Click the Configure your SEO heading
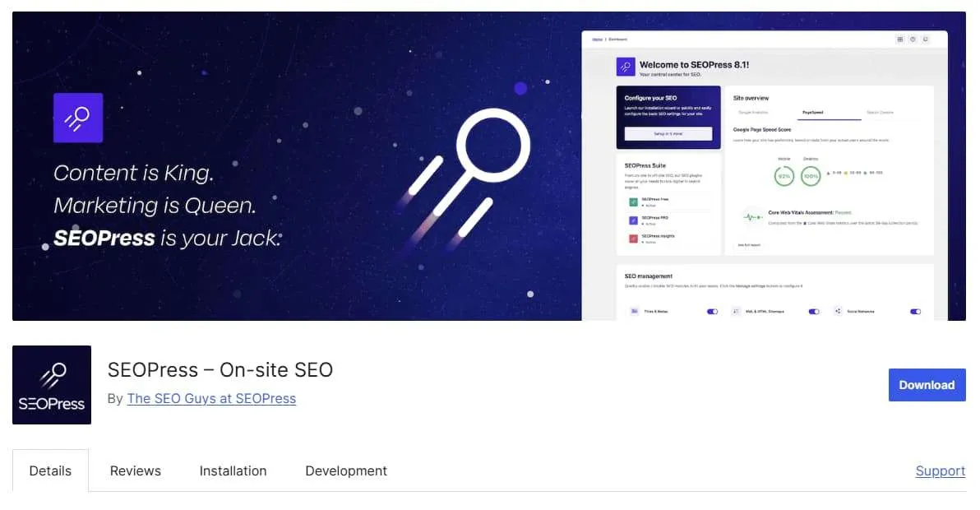 tap(650, 98)
